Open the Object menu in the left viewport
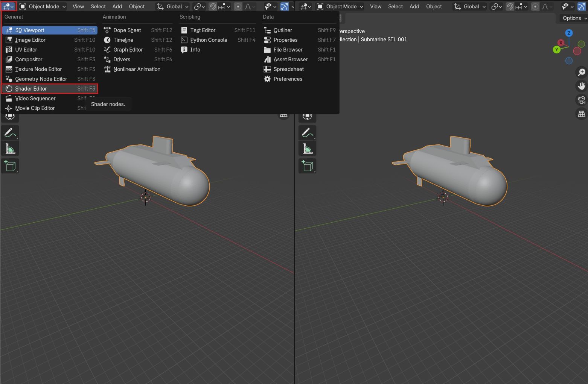Viewport: 588px width, 384px height. coord(137,6)
